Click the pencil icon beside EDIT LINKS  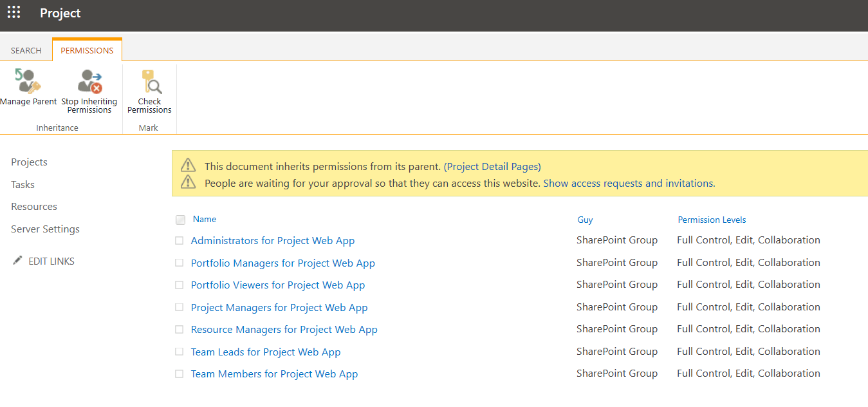[17, 261]
